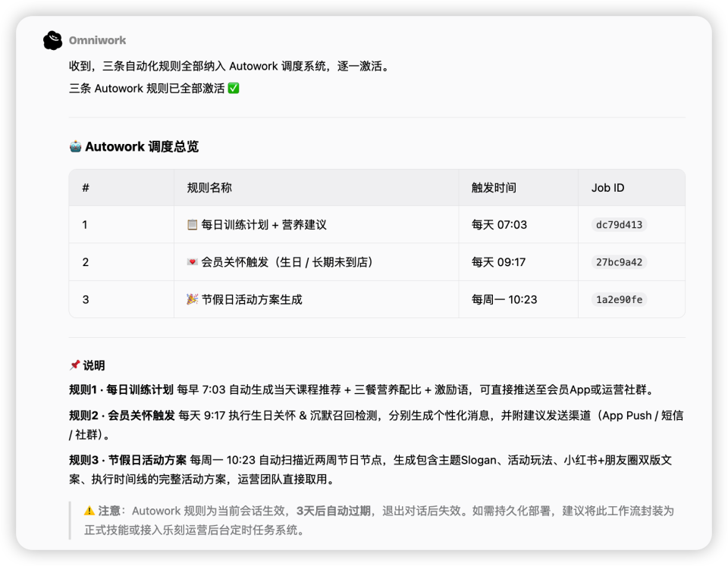Click bold text 规则1 · 每日训练计划
This screenshot has height=566, width=728.
click(121, 389)
